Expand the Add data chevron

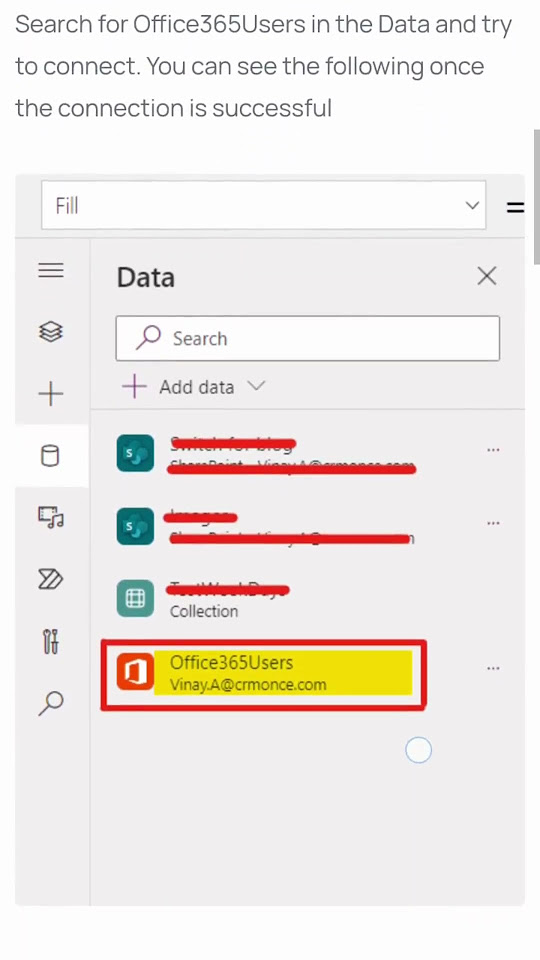(x=255, y=386)
